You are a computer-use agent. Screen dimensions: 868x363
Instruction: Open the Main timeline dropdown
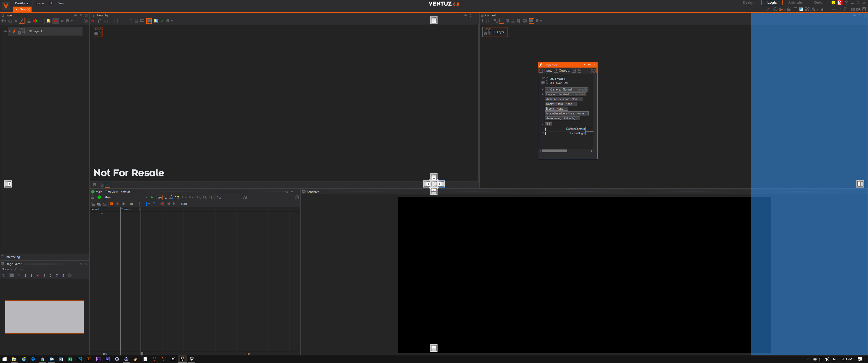coord(146,197)
